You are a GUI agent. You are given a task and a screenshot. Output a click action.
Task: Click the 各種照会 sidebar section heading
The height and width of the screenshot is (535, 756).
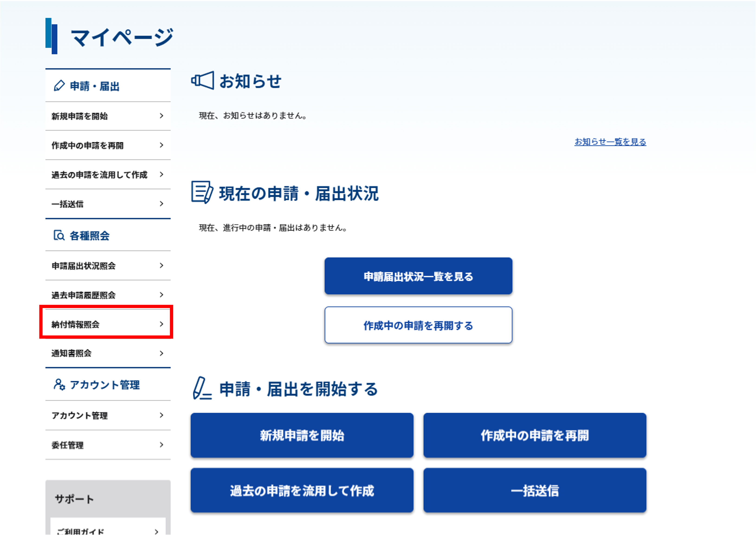(90, 236)
